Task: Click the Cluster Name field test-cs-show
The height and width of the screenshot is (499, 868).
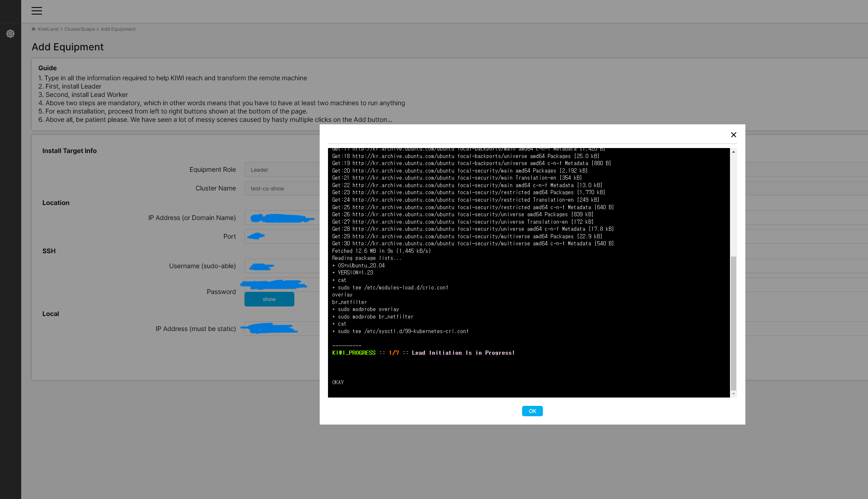Action: (x=282, y=188)
